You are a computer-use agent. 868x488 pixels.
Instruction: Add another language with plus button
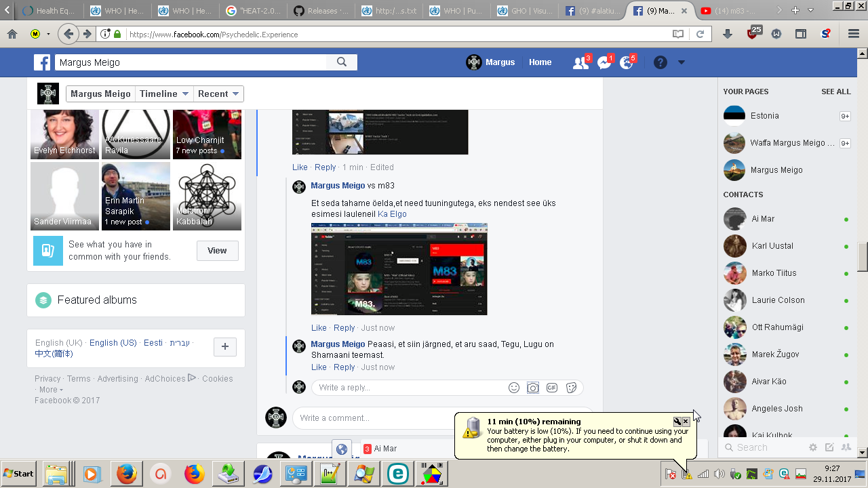pyautogui.click(x=225, y=347)
